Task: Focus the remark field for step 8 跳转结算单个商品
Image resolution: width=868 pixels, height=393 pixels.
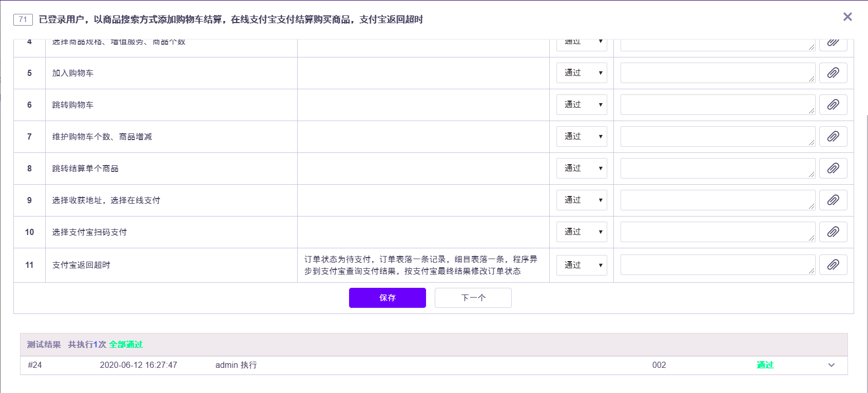Action: tap(718, 168)
